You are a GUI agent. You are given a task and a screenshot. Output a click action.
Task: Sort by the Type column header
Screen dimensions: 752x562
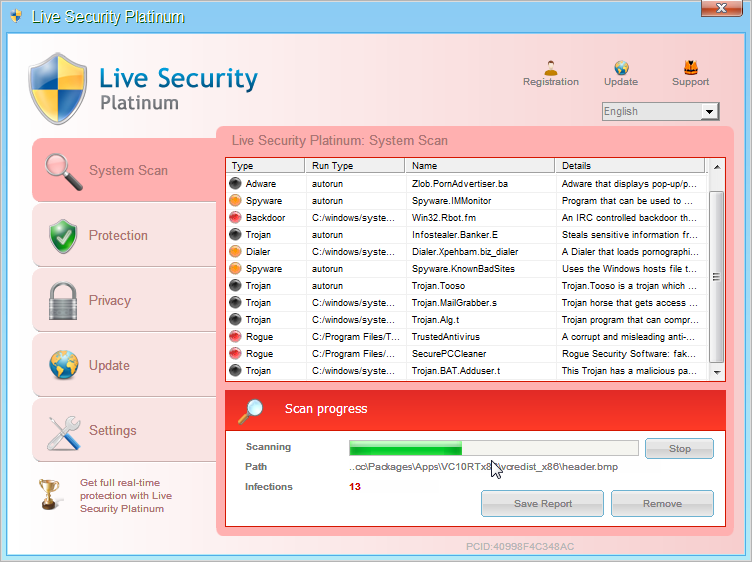click(265, 165)
